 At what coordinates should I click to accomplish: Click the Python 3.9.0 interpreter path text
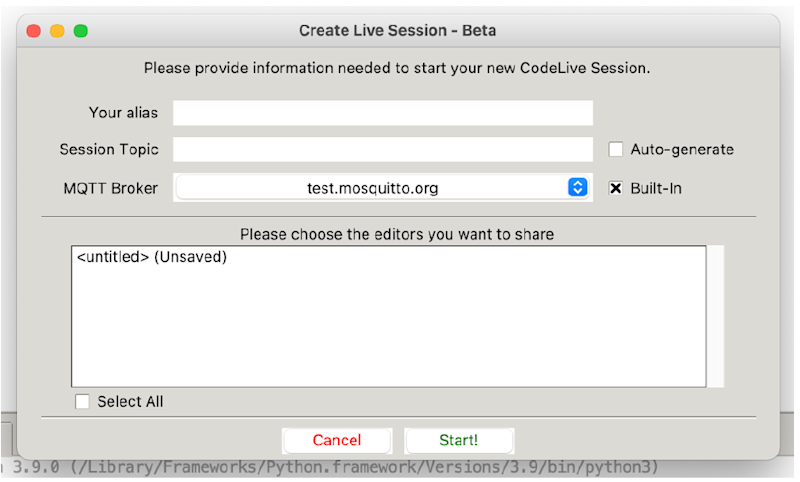pos(330,468)
